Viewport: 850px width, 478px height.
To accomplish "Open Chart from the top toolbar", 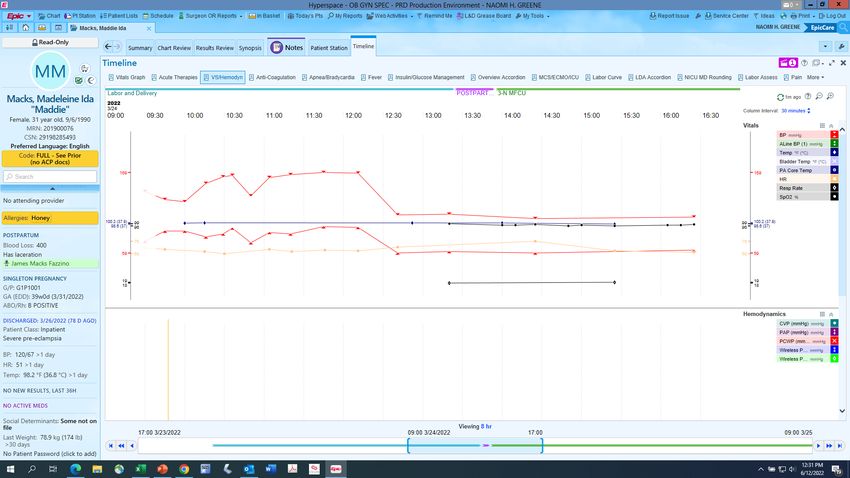I will click(x=49, y=16).
